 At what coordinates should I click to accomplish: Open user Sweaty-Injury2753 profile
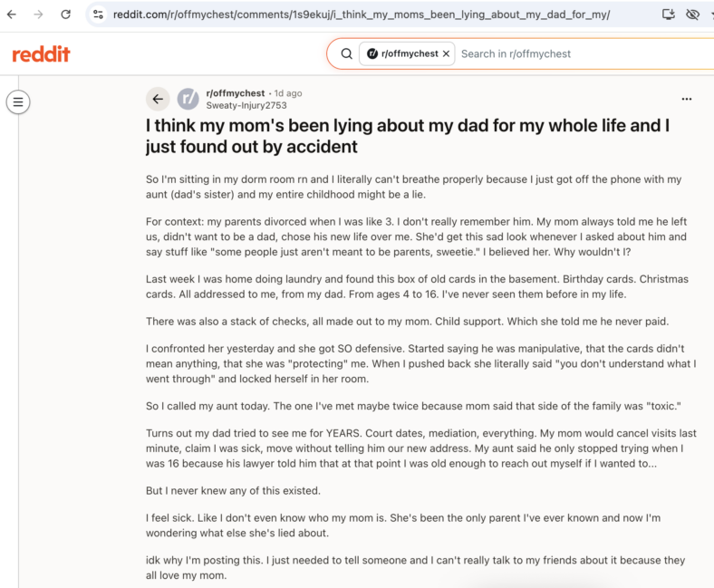[246, 105]
